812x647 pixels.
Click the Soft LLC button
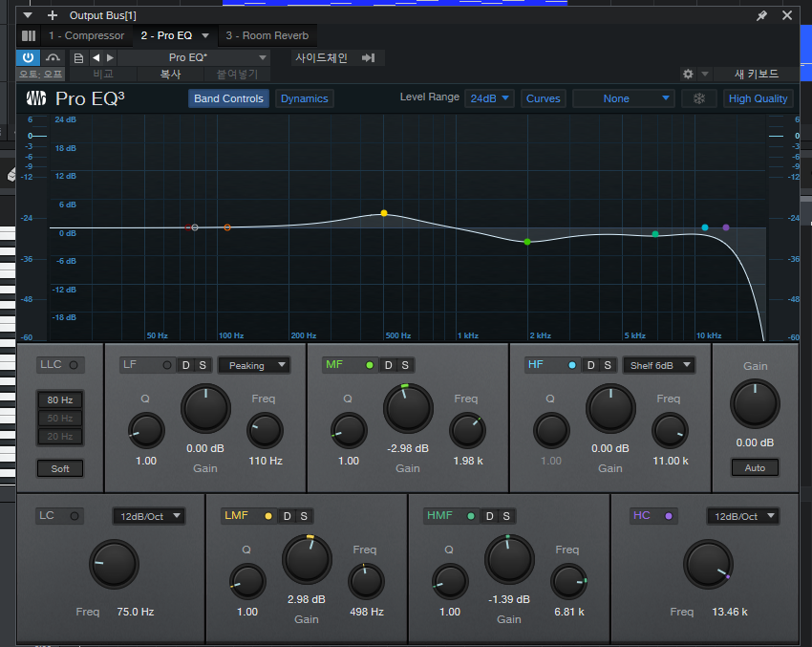(x=60, y=469)
